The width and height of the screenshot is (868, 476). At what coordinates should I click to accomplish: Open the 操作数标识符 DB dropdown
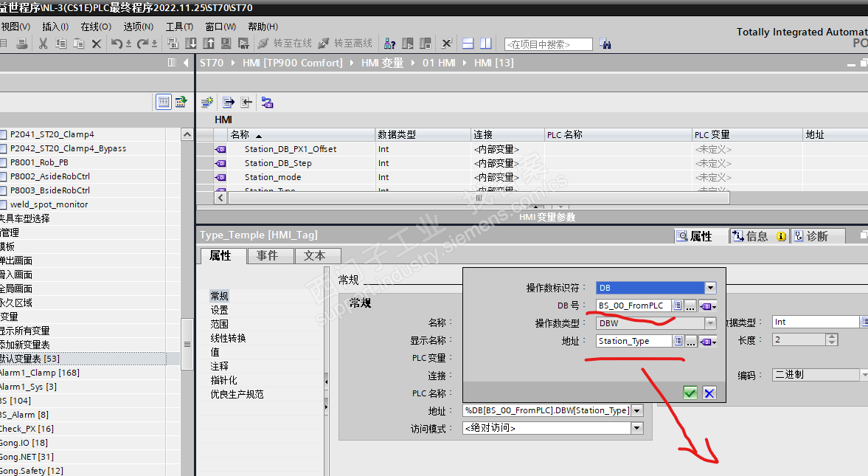point(710,288)
